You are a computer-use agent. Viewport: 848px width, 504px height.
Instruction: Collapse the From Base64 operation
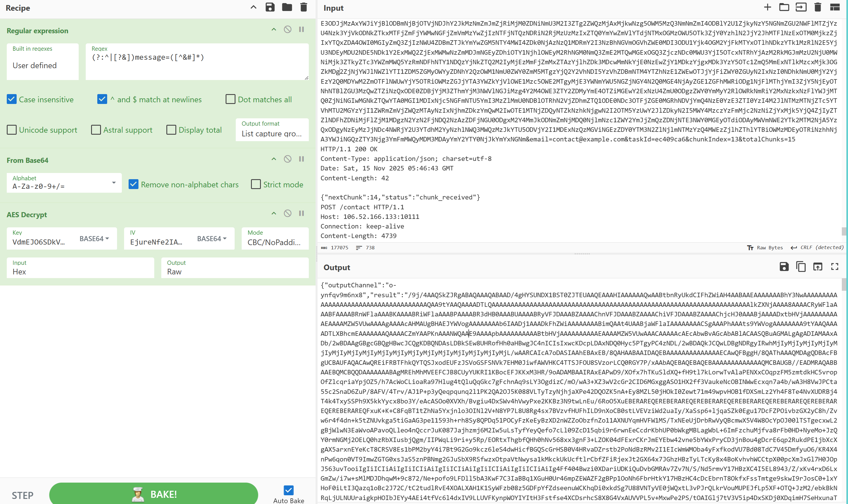[x=274, y=159]
